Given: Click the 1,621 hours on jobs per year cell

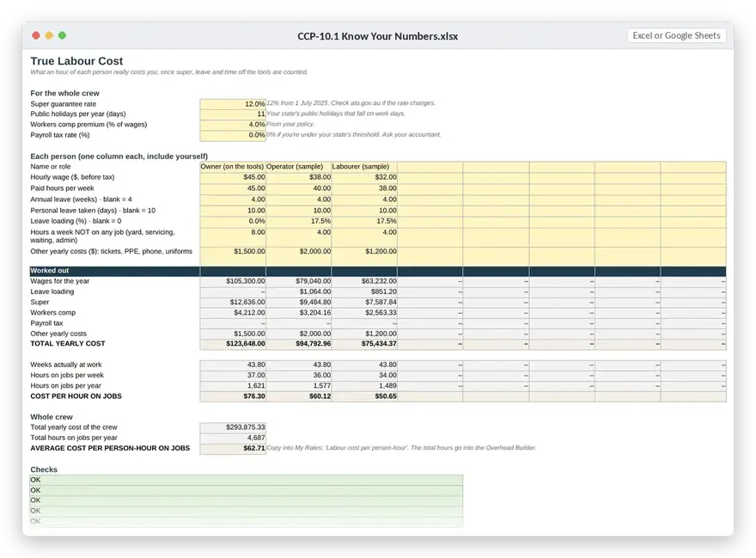Looking at the screenshot, I should [x=233, y=386].
